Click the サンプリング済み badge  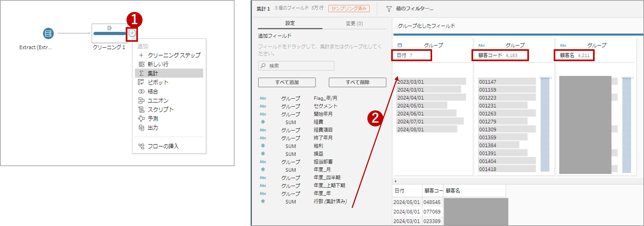349,9
